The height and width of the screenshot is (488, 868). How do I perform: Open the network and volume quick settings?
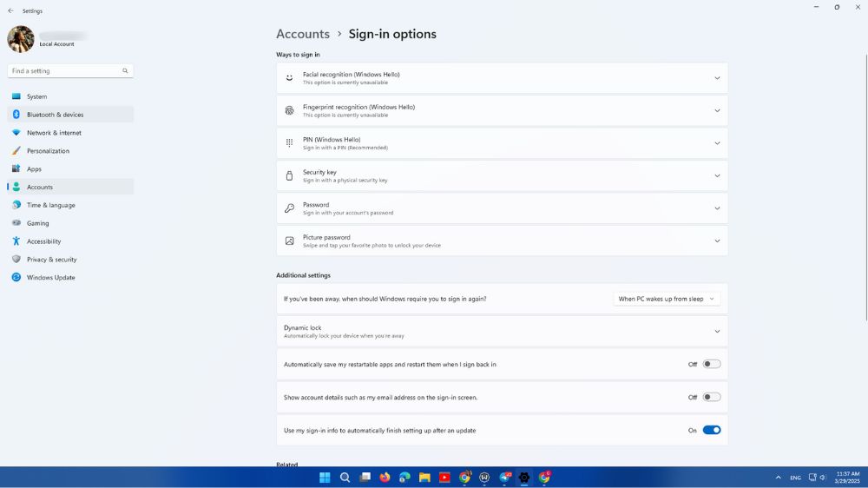[x=818, y=478]
